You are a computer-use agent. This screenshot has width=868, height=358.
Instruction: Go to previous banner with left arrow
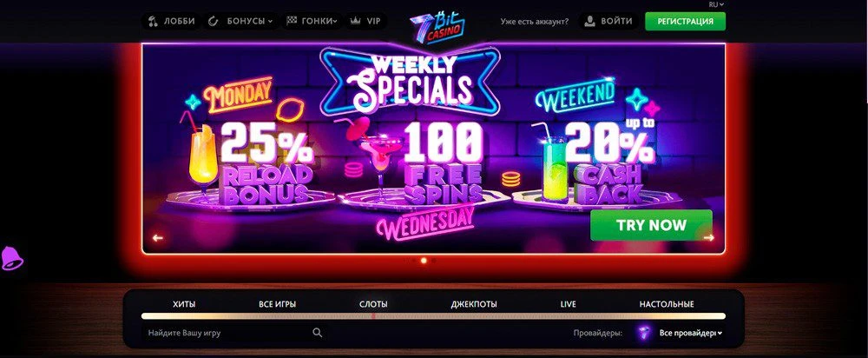158,238
